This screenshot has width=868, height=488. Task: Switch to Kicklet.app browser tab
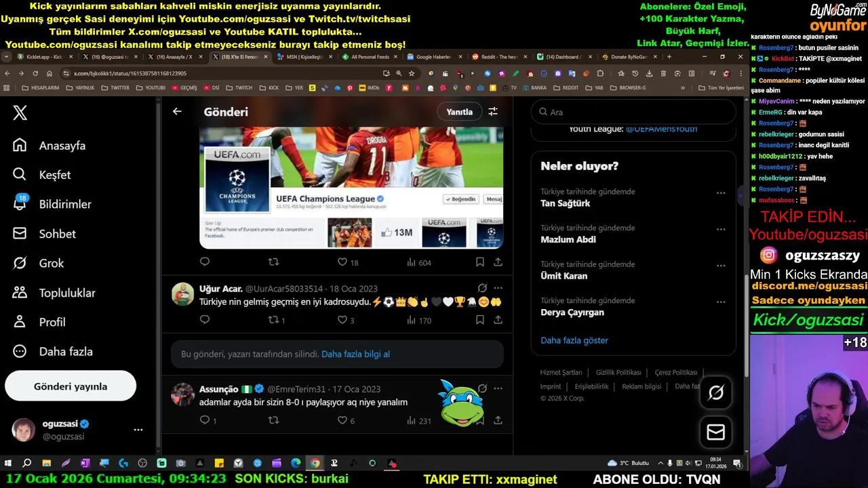44,57
